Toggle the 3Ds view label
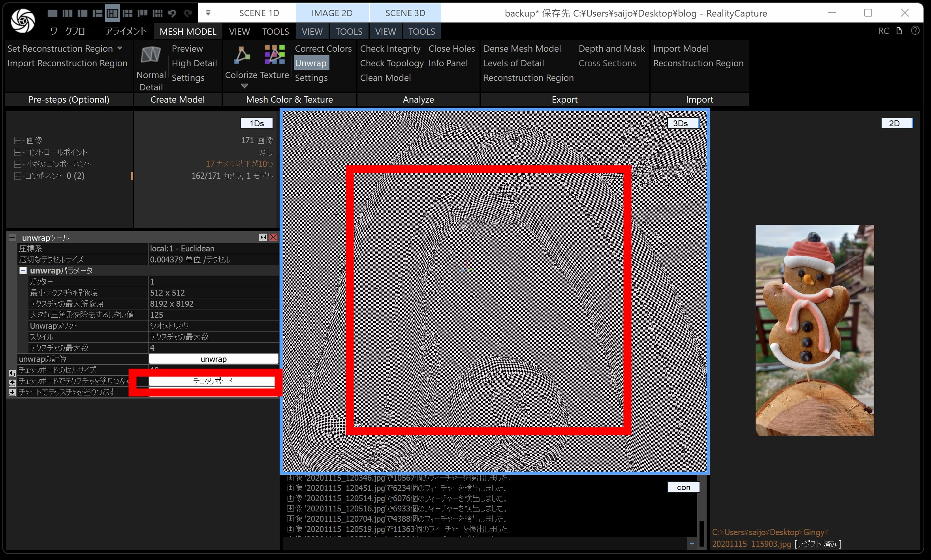Viewport: 931px width, 560px height. 680,123
